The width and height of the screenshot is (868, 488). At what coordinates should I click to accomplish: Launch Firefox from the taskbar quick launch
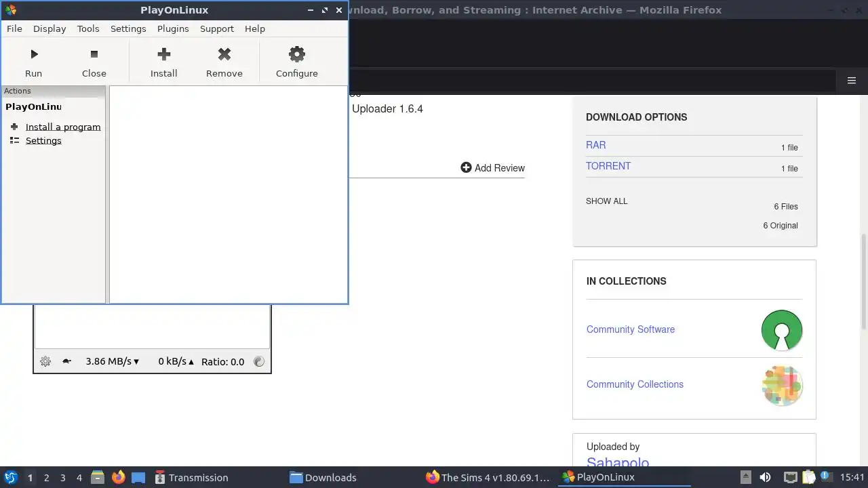pos(118,477)
